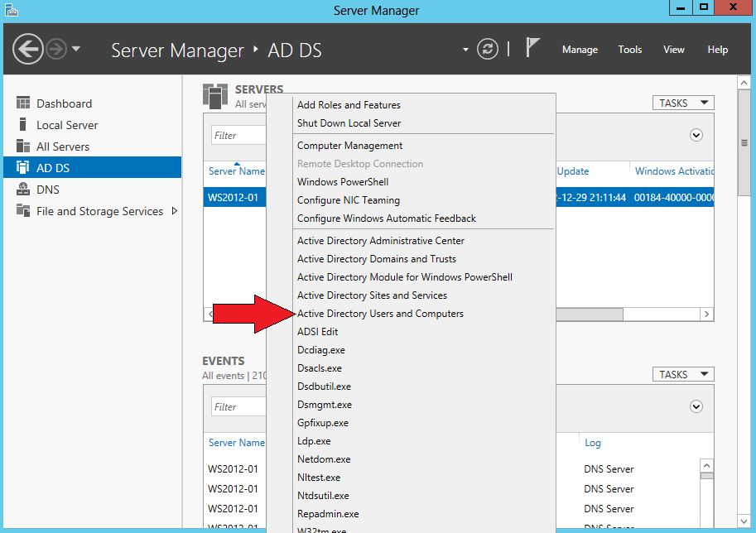Open the Help menu

[x=717, y=50]
